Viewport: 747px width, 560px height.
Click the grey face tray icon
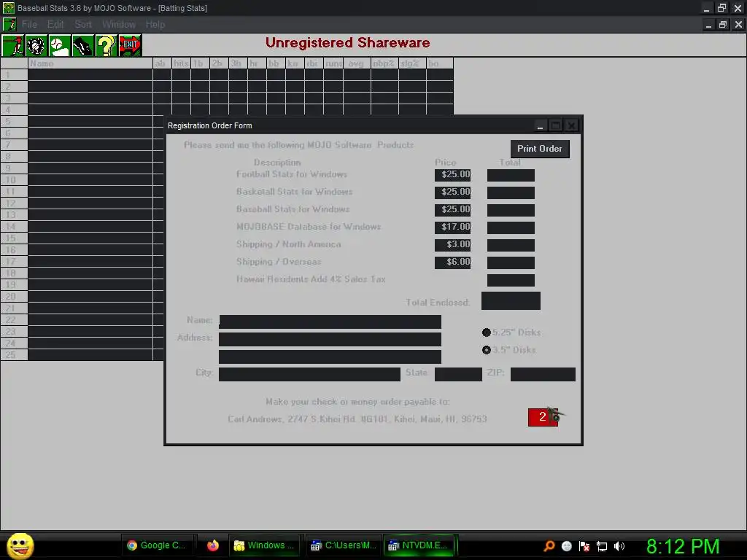click(566, 546)
